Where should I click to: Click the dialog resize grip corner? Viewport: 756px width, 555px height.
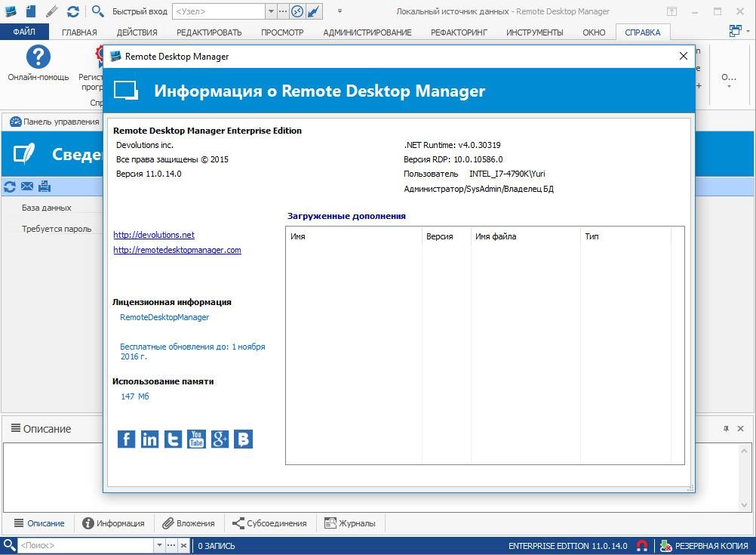(x=691, y=489)
